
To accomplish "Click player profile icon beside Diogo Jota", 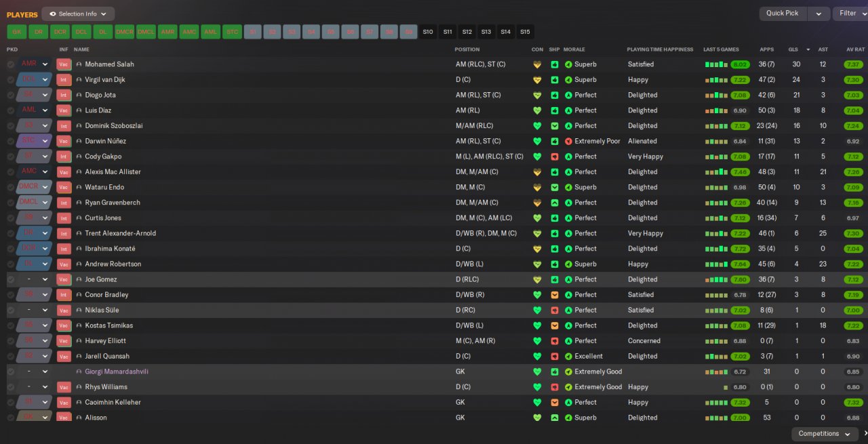I will pos(79,95).
